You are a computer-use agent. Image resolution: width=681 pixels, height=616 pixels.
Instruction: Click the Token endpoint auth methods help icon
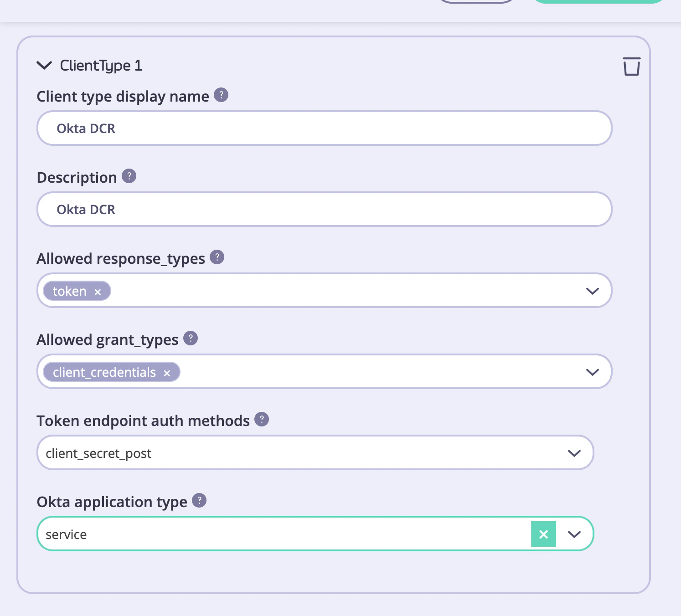click(x=262, y=419)
